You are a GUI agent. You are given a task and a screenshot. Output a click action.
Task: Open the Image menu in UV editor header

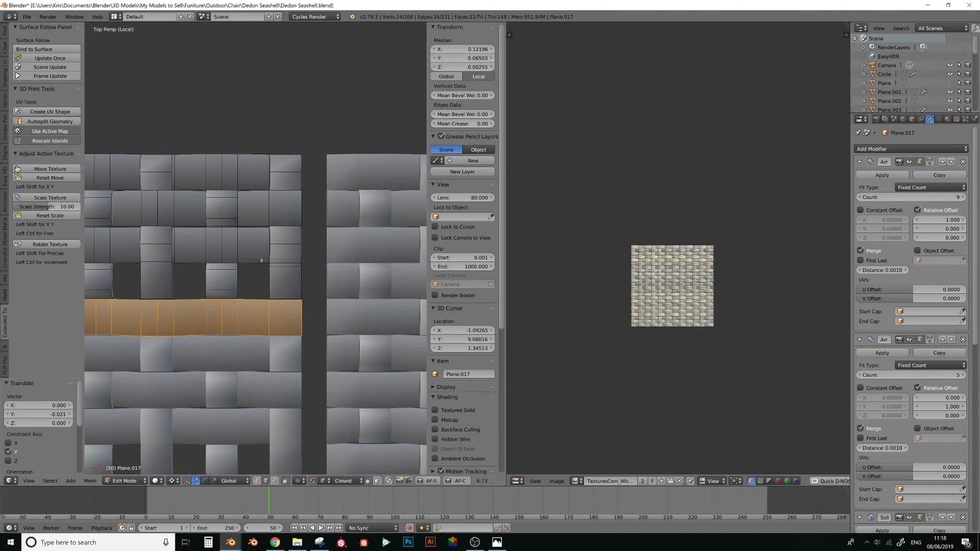point(556,481)
